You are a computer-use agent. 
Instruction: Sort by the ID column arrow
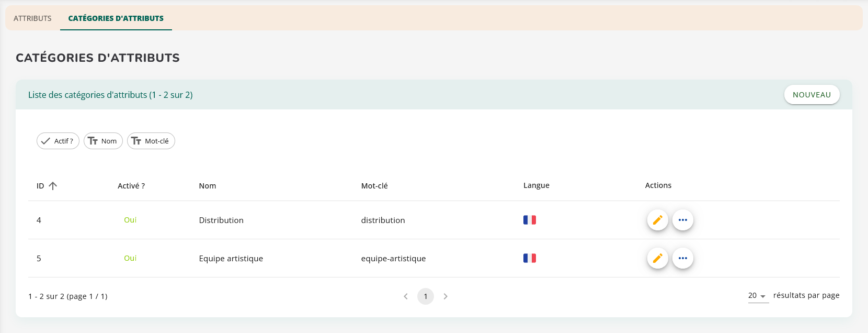(53, 186)
